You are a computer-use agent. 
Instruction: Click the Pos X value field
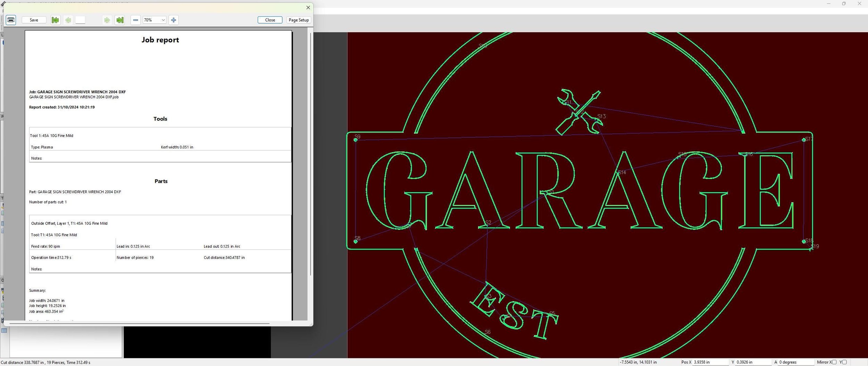[x=710, y=362]
